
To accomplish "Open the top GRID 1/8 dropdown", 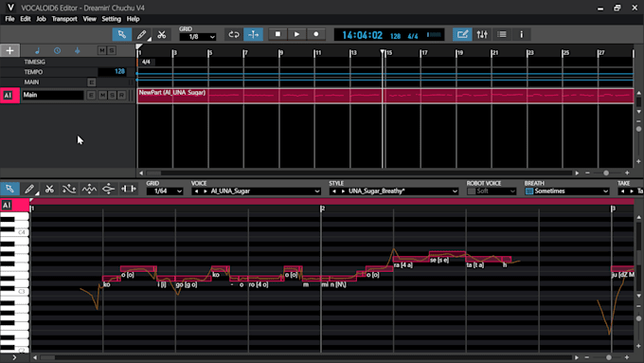I will (x=198, y=37).
